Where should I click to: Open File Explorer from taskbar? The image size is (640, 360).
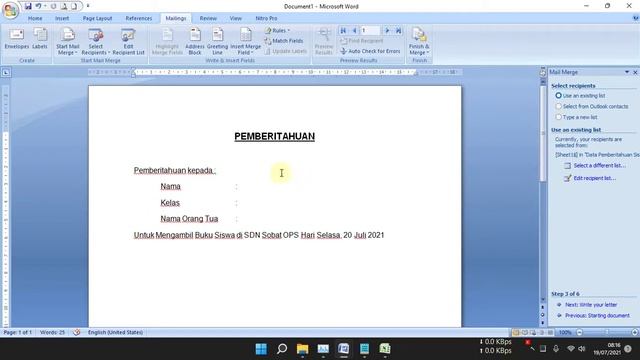coord(302,349)
